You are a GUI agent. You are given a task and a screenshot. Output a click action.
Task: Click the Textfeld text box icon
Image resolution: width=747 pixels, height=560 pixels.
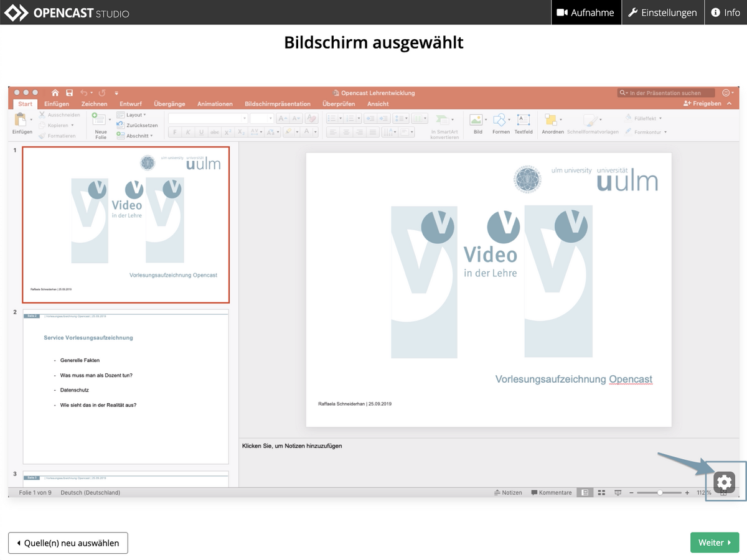point(524,119)
